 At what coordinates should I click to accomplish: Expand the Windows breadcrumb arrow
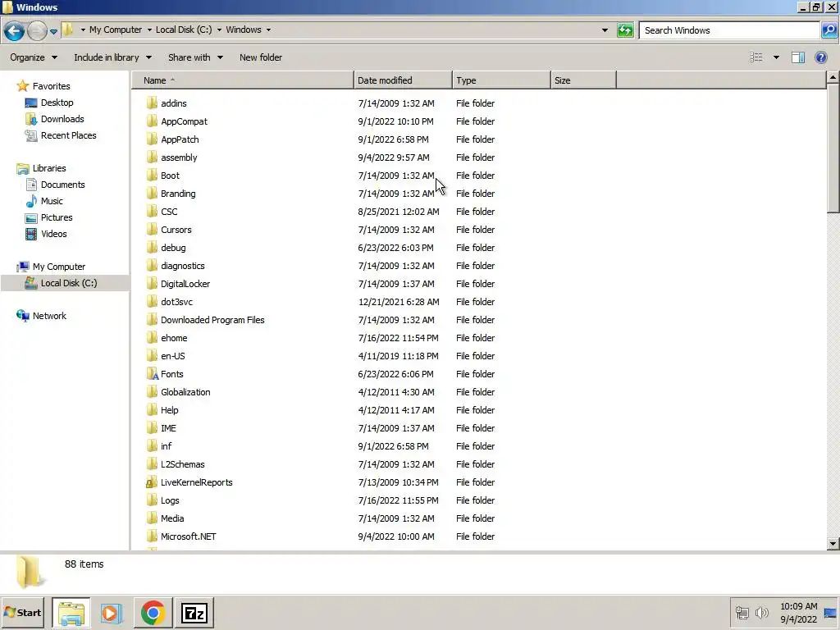pyautogui.click(x=268, y=30)
